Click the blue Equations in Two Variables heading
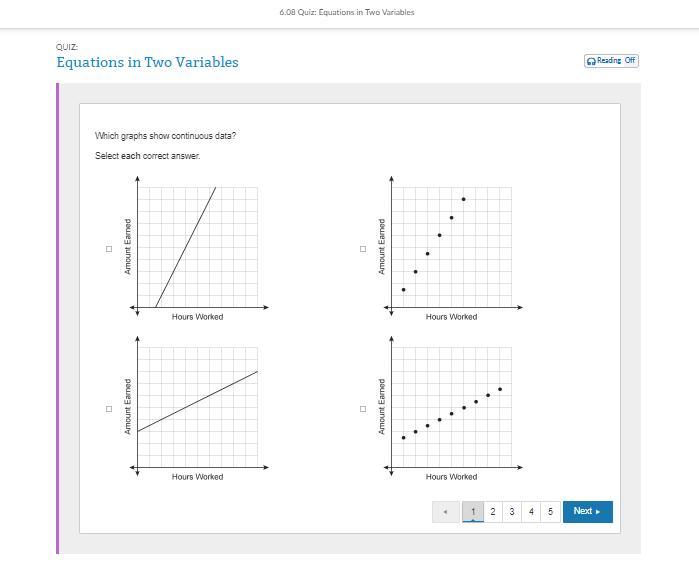 147,62
